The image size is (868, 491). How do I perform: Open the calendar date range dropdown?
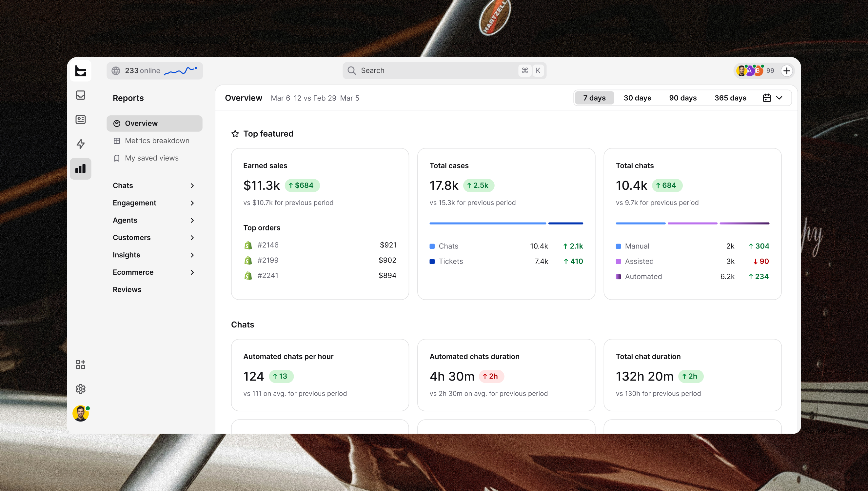772,98
